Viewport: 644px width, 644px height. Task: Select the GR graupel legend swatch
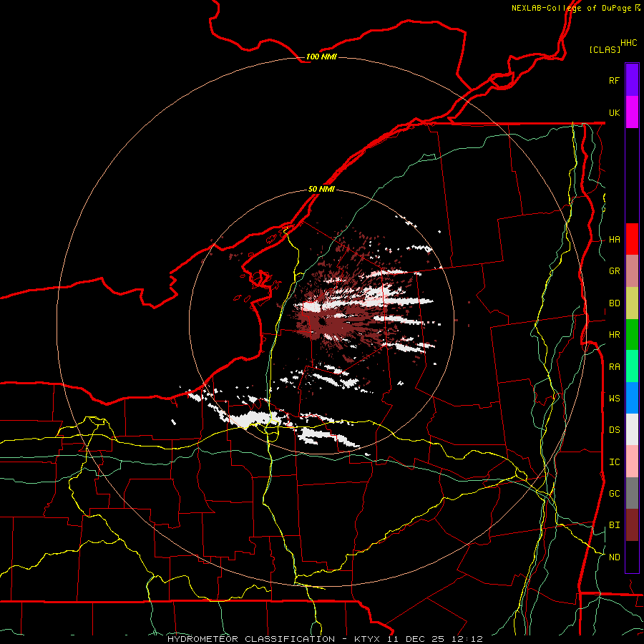pyautogui.click(x=632, y=270)
